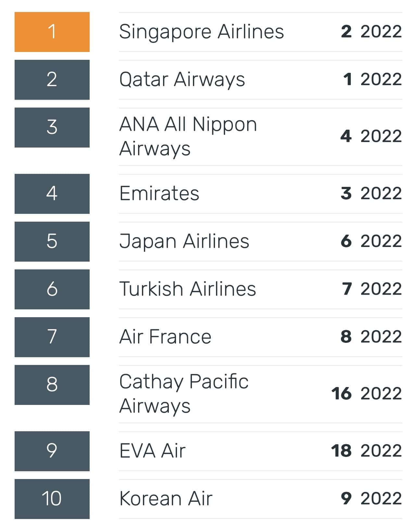Select the Korean Air entry

point(166,499)
